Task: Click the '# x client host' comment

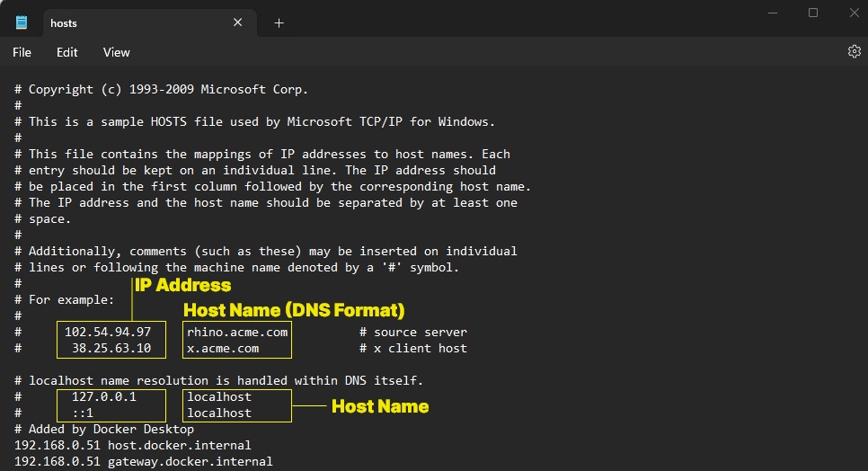Action: pyautogui.click(x=413, y=348)
